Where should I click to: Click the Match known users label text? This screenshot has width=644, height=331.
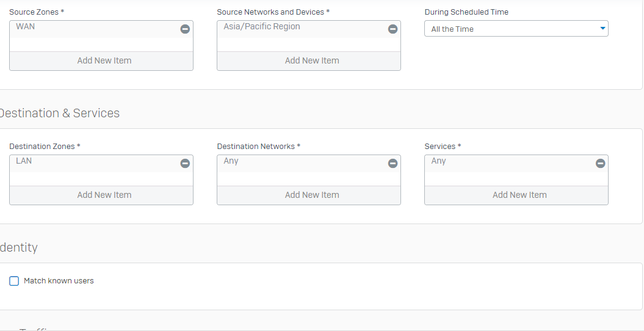pos(59,281)
